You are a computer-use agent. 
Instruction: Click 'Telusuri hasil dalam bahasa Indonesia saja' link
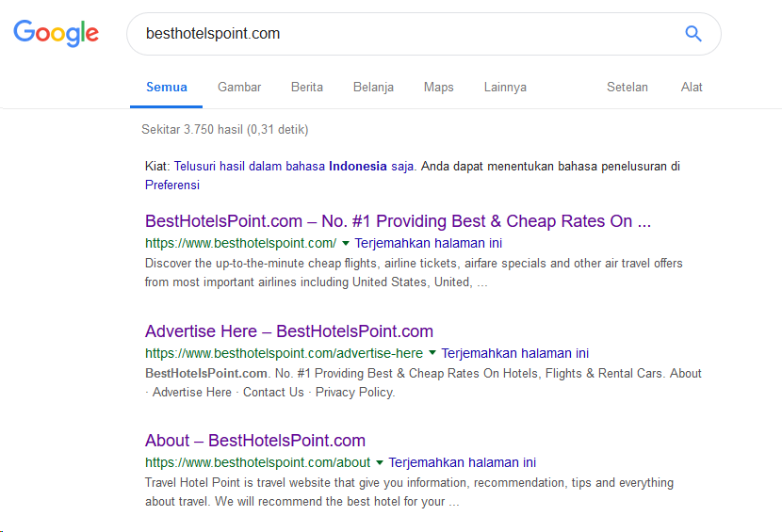(294, 166)
